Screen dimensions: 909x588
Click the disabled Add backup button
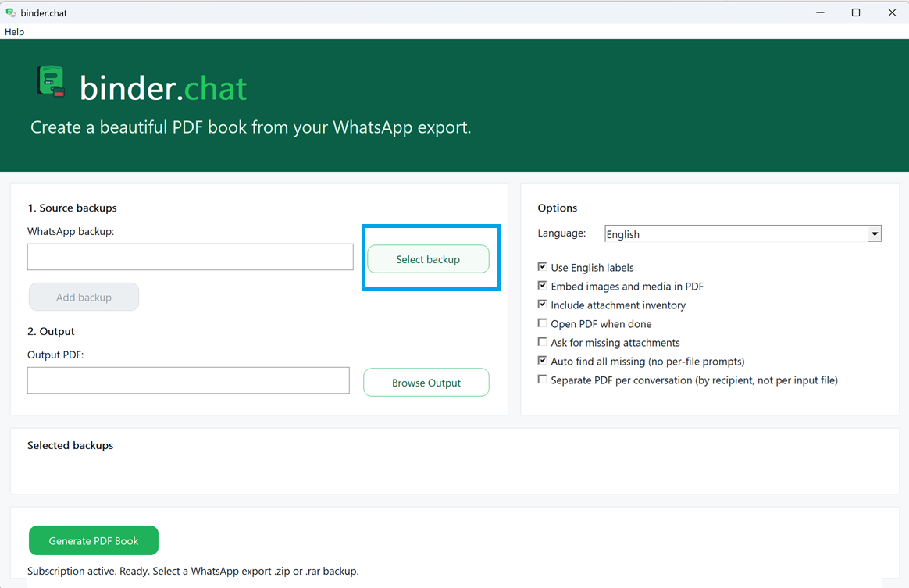[x=84, y=297]
